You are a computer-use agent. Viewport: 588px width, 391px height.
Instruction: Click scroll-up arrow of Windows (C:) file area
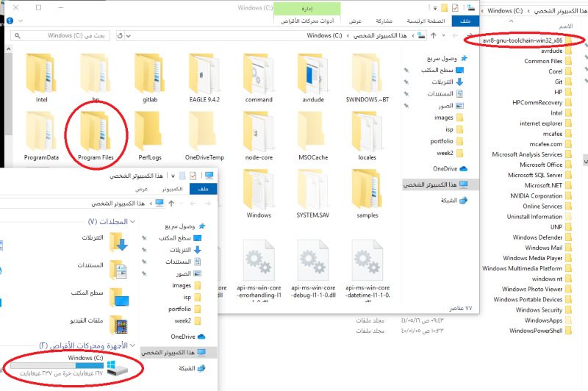[9, 49]
